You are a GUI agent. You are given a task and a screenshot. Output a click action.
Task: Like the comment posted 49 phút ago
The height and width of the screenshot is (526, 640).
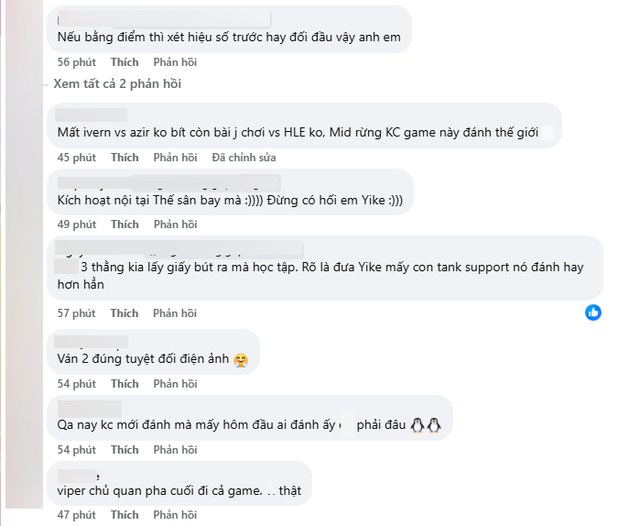[124, 224]
